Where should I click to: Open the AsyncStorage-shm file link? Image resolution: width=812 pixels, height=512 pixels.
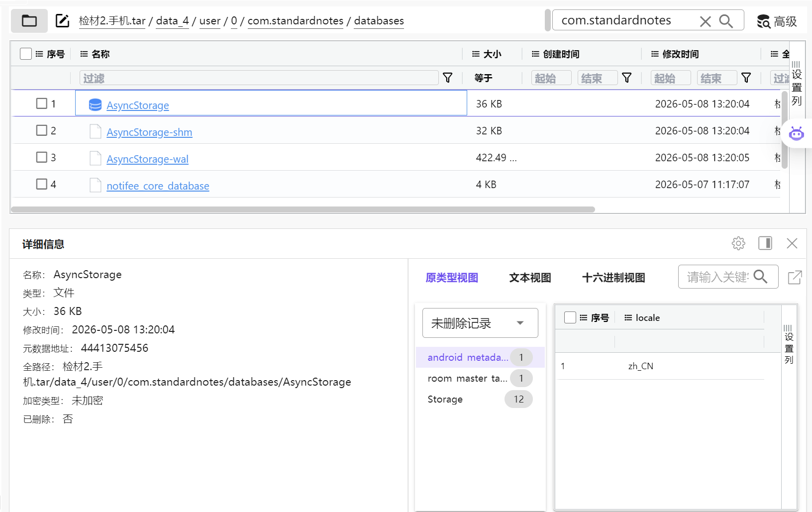pos(149,132)
